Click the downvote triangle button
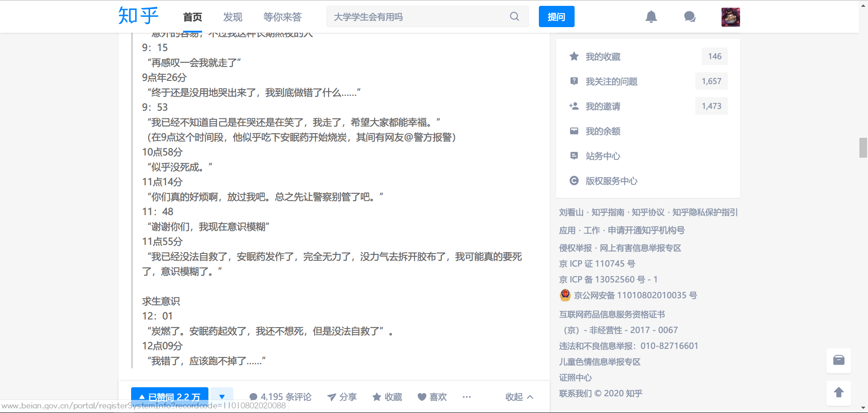This screenshot has height=413, width=868. coord(222,396)
